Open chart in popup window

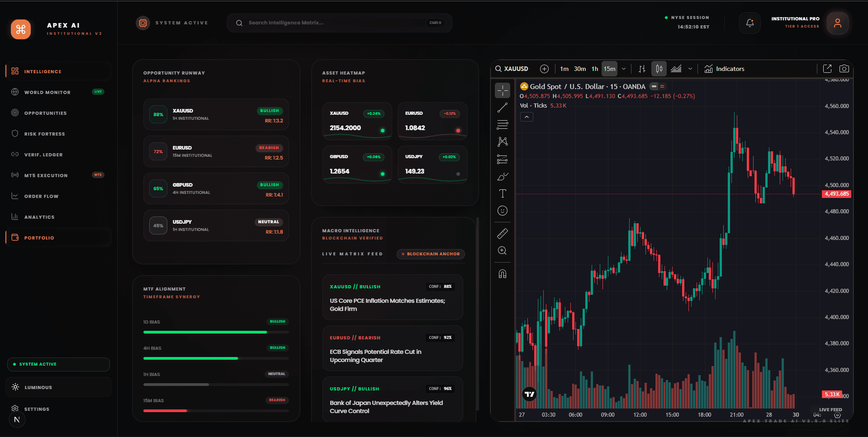[x=827, y=69]
